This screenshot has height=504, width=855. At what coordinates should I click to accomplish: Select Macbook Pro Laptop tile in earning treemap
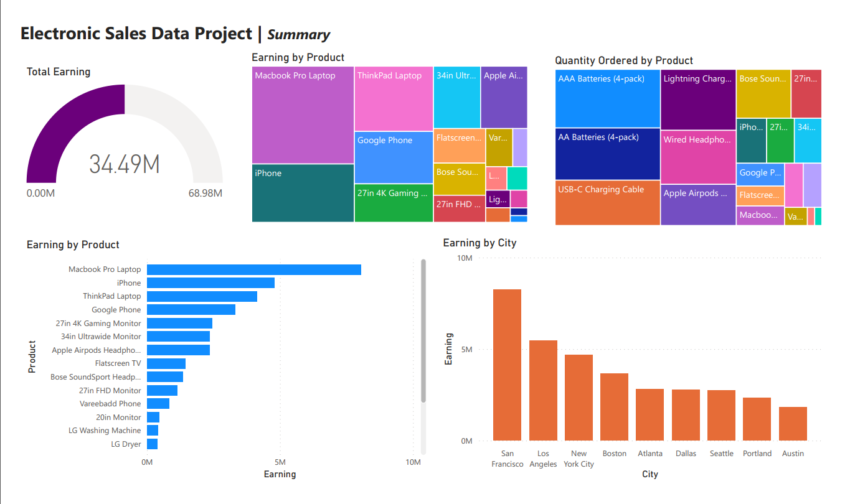[303, 115]
